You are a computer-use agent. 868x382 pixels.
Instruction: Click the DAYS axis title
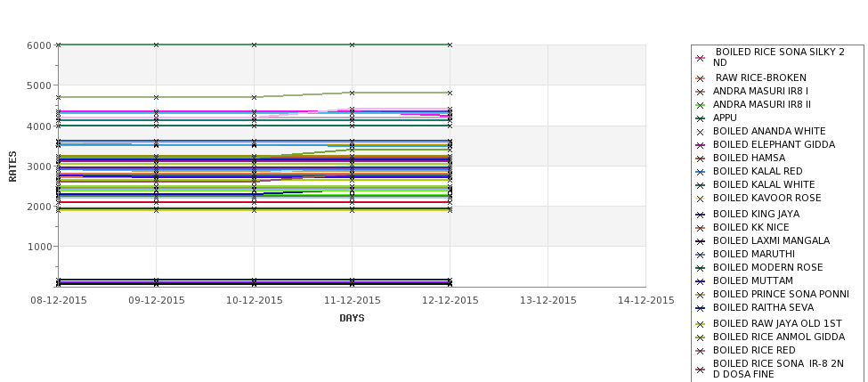coord(352,319)
